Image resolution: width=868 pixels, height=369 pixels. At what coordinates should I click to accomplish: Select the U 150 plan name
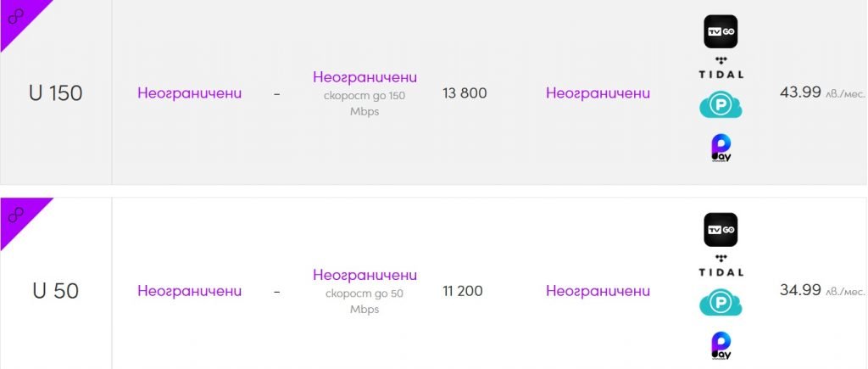click(55, 93)
